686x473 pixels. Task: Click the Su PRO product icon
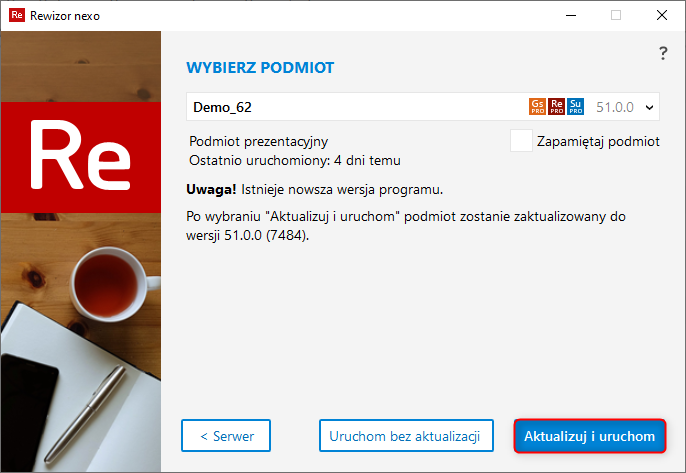575,106
